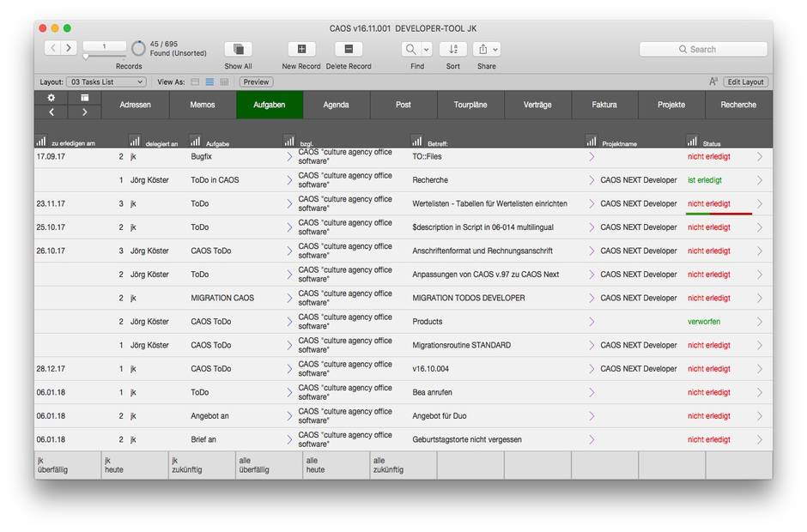Go to the Projekte tab

[x=671, y=105]
